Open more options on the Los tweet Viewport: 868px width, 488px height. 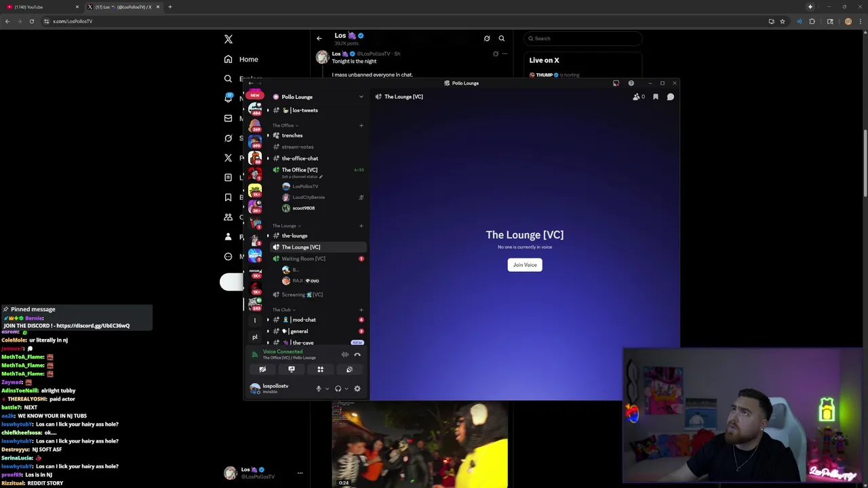[505, 54]
